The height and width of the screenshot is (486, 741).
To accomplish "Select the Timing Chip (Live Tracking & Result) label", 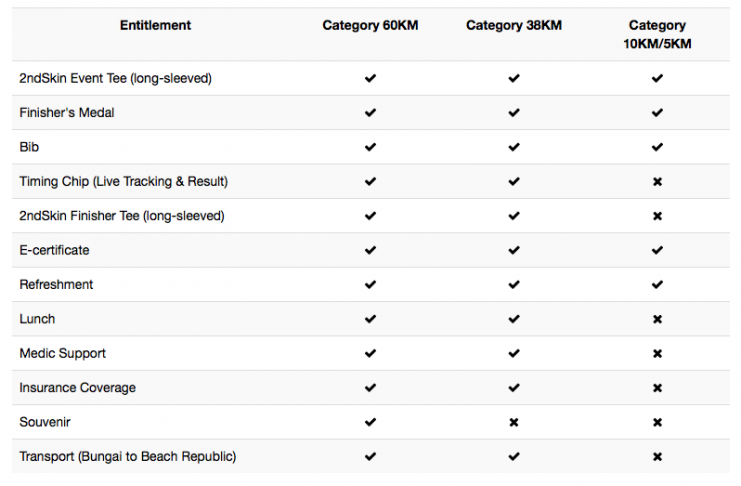I will pyautogui.click(x=123, y=182).
